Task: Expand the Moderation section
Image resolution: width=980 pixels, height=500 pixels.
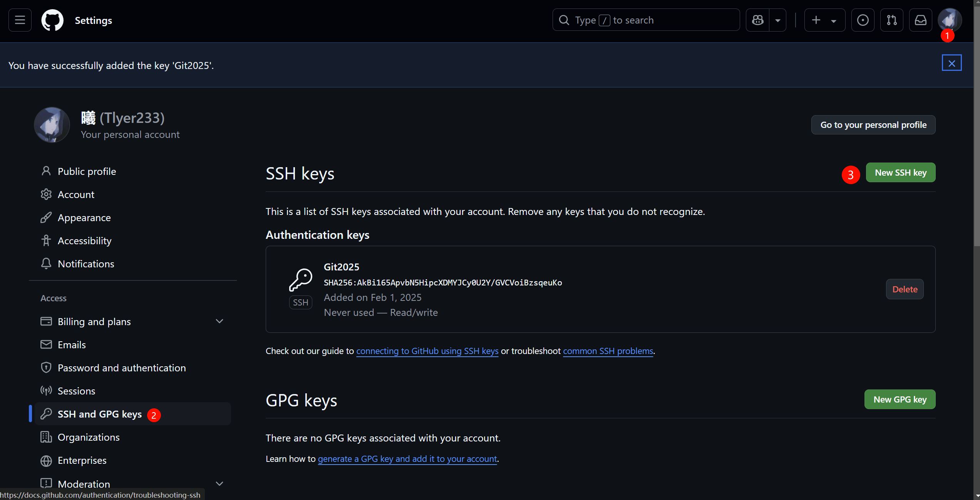Action: click(219, 483)
